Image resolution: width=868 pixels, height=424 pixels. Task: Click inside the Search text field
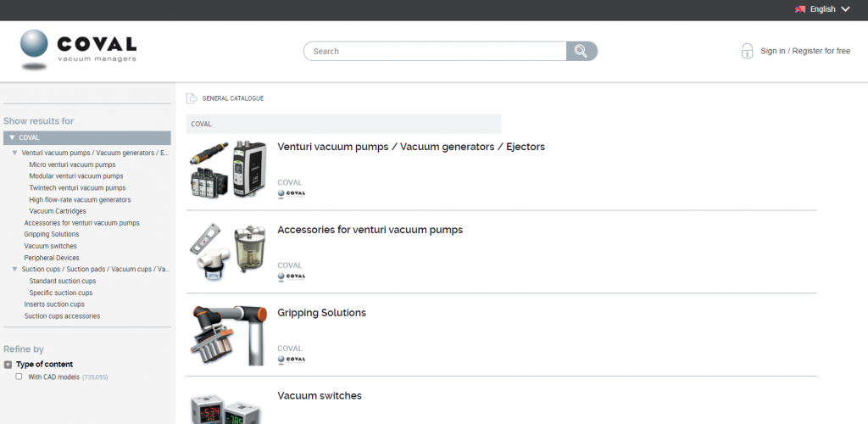click(x=436, y=52)
